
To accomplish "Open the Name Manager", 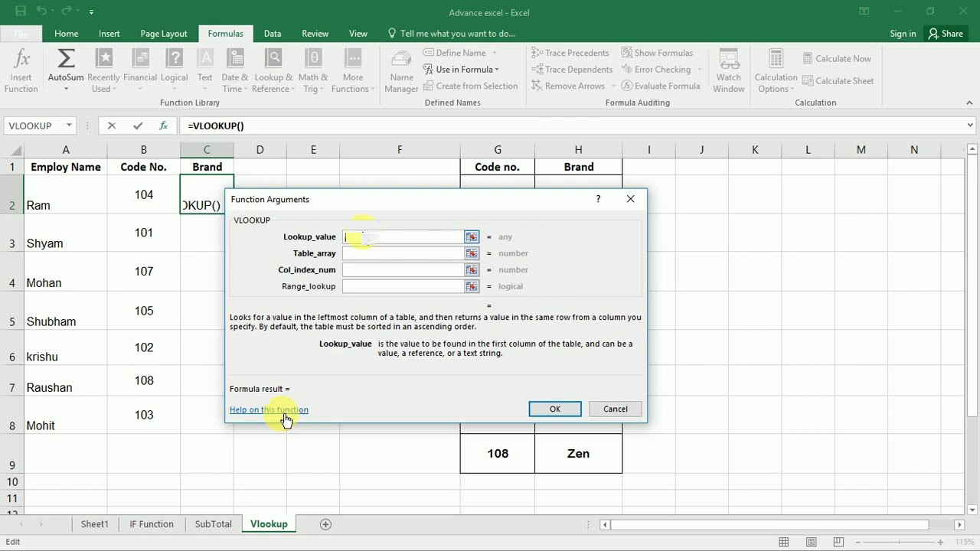I will point(401,71).
